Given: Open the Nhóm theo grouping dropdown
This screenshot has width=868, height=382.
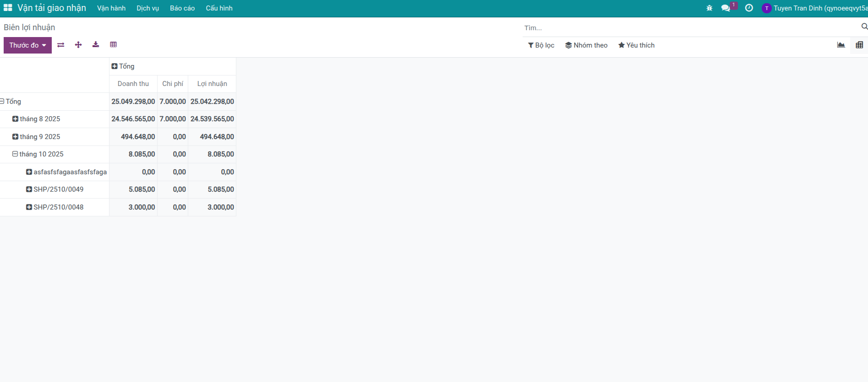Looking at the screenshot, I should (x=586, y=45).
